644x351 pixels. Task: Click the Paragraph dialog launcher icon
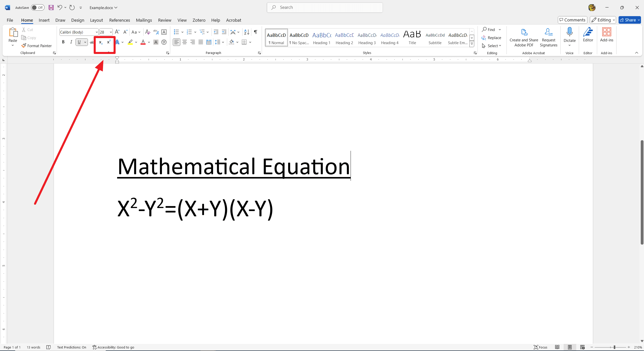259,53
